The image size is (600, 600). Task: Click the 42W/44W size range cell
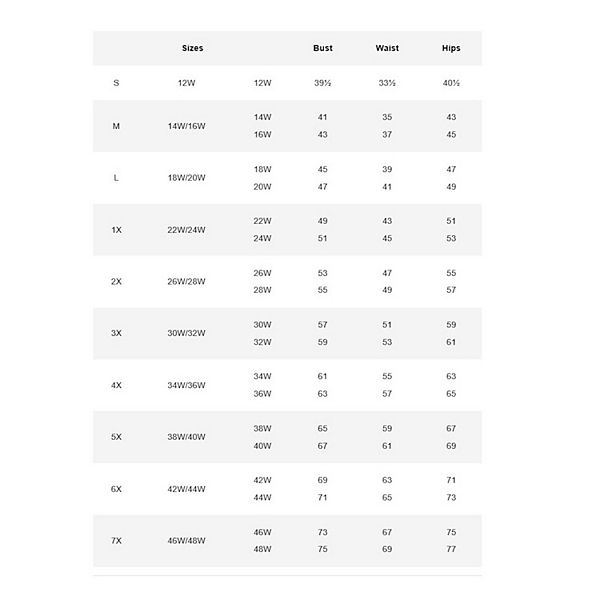pyautogui.click(x=186, y=489)
